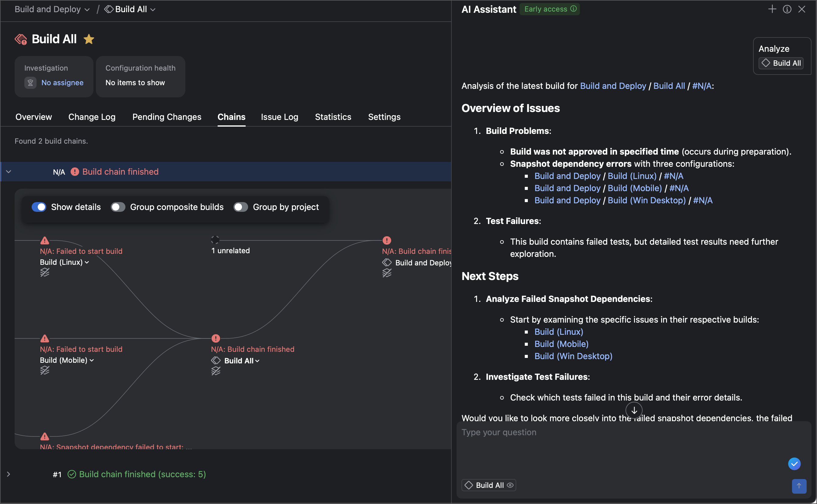Collapse the N/A build chain row

coord(9,172)
